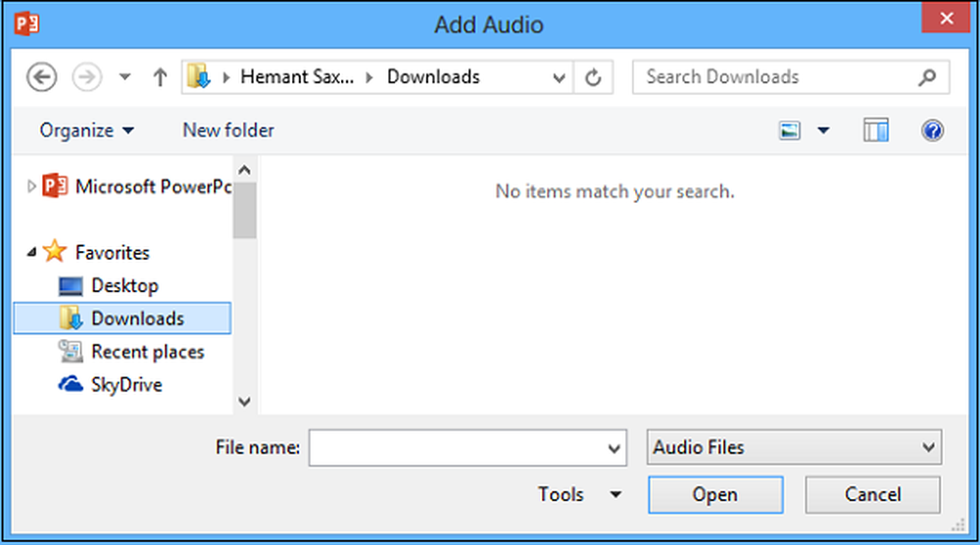
Task: Refresh the Downloads folder view
Action: 593,78
